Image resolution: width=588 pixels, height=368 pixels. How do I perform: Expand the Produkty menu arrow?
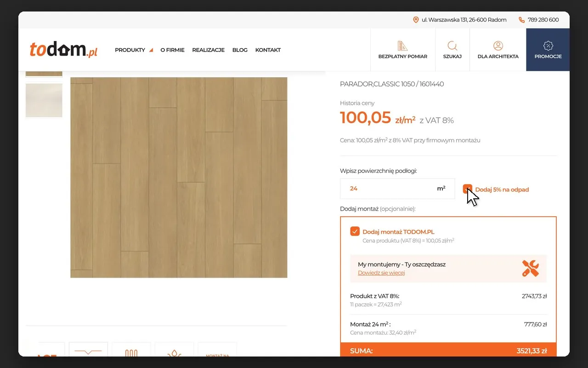coord(151,50)
